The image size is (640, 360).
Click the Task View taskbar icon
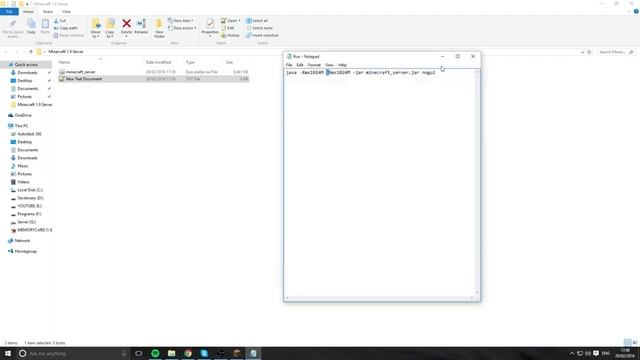[139, 353]
